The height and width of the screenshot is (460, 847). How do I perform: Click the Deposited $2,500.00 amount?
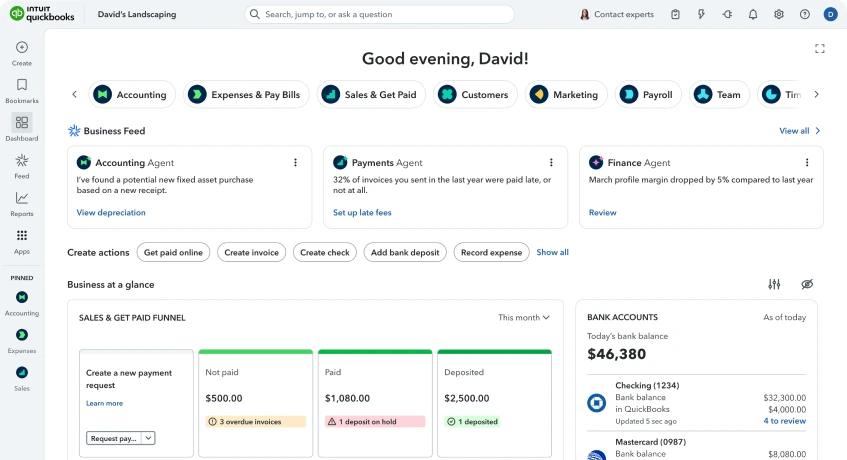(x=467, y=398)
